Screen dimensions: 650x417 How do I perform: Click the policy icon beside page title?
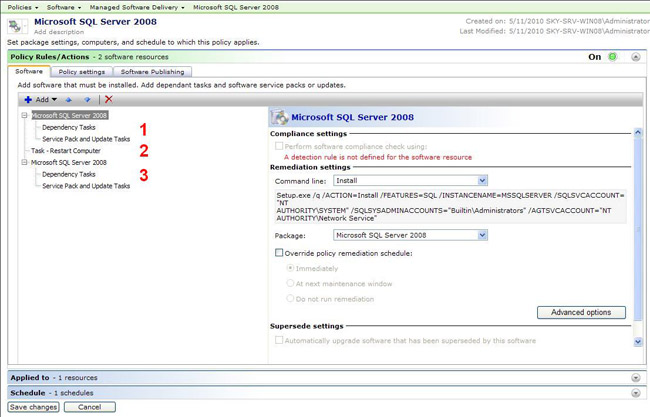coord(15,27)
